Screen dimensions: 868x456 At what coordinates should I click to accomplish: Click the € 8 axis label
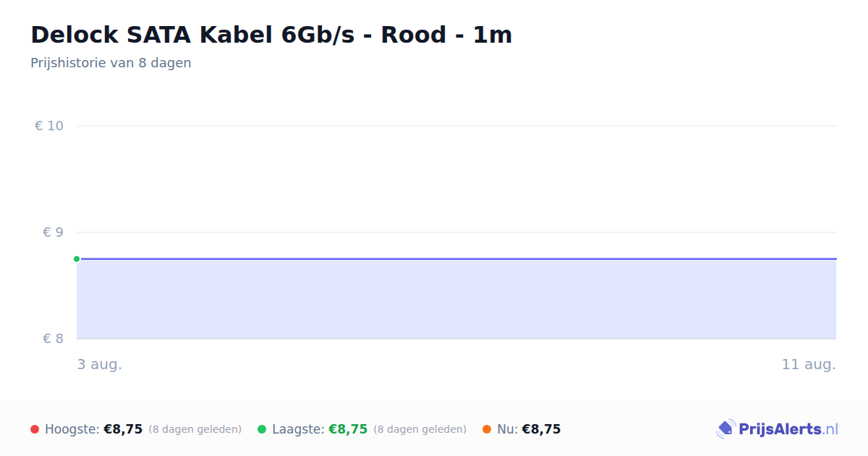click(54, 339)
